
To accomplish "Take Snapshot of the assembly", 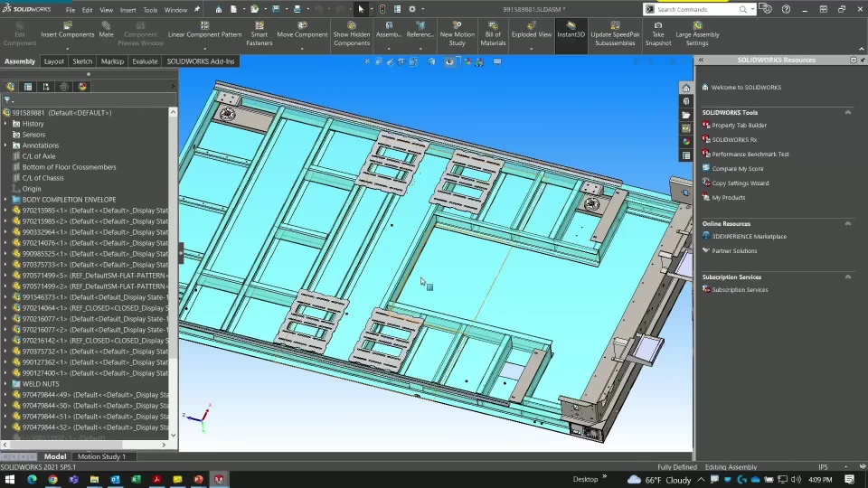I will coord(657,34).
